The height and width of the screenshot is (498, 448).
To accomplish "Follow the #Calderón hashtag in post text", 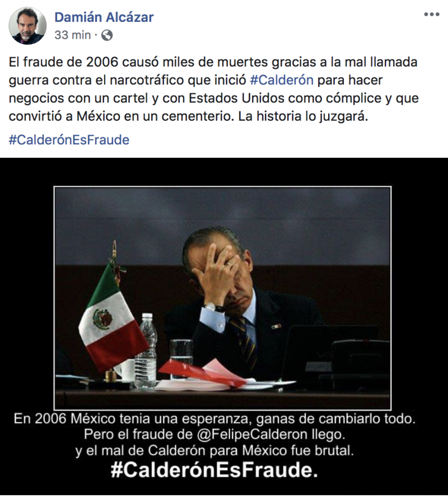I will (x=282, y=79).
